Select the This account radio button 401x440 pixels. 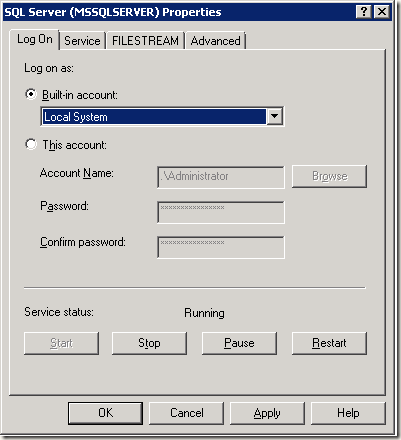31,144
